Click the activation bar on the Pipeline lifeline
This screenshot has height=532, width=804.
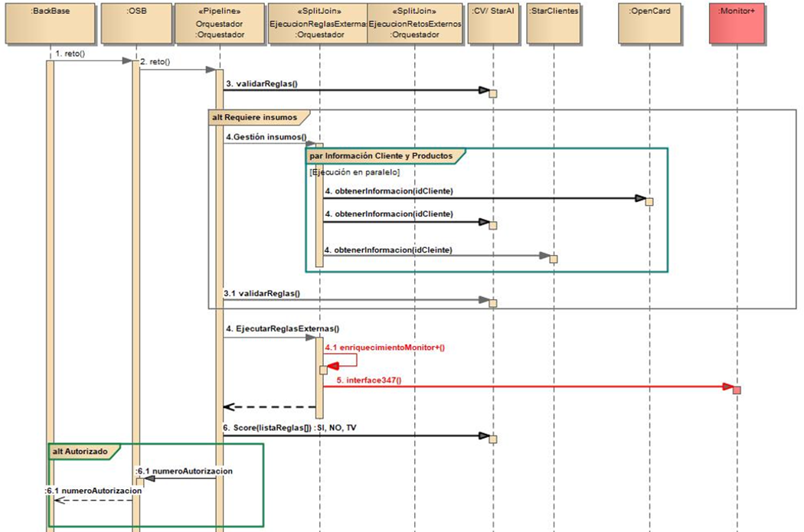(x=221, y=306)
